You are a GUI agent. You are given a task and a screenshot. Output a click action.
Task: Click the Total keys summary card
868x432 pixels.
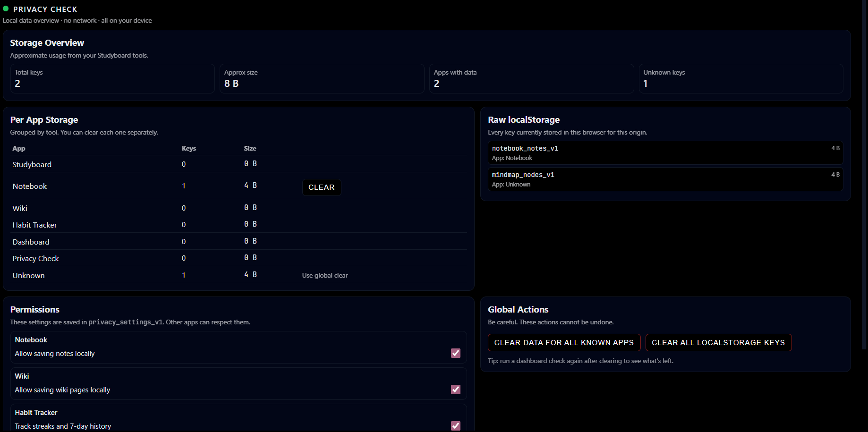pyautogui.click(x=112, y=79)
